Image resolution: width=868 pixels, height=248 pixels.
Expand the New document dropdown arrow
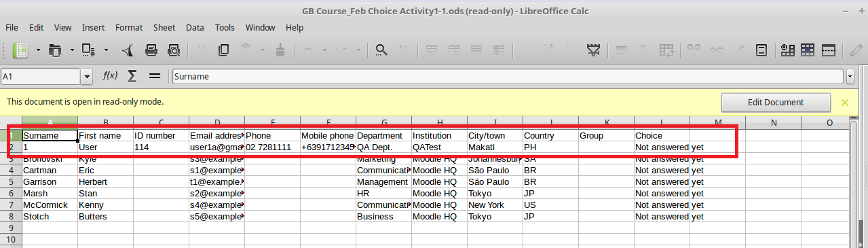coord(38,50)
